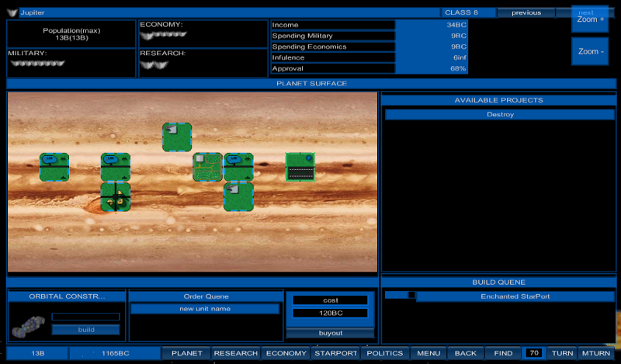Click the cost label
Viewport: 621px width, 364px height.
331,300
